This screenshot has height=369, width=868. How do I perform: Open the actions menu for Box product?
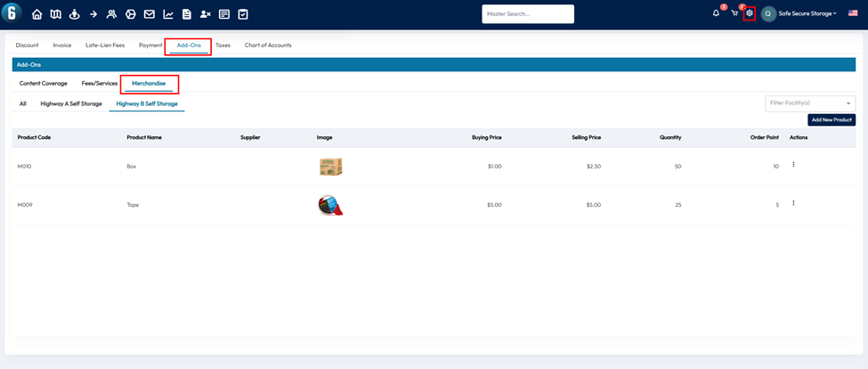tap(793, 165)
